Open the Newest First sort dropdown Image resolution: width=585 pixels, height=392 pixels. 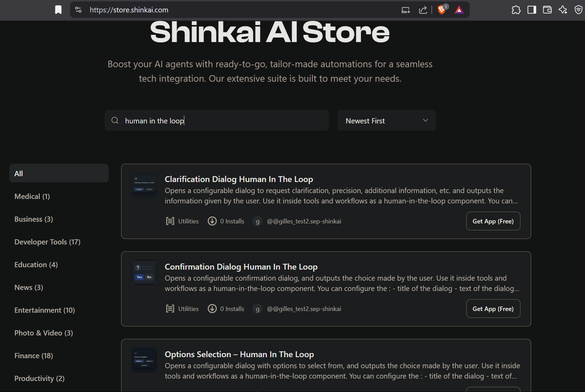coord(386,120)
